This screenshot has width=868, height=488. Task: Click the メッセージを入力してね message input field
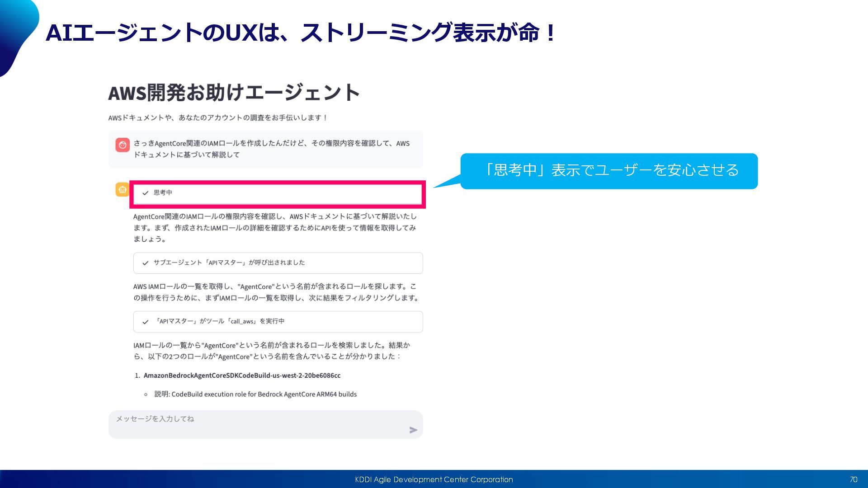tap(265, 424)
